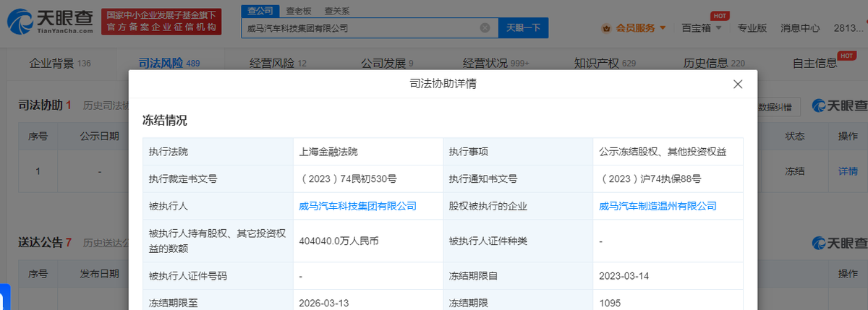
Task: Clear the search box text
Action: 485,28
